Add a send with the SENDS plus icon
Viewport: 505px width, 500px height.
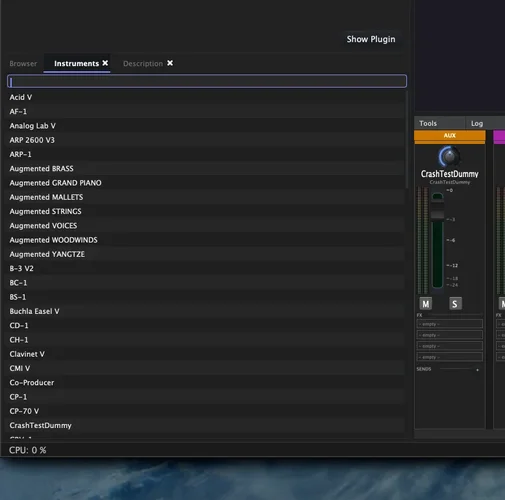click(x=477, y=370)
